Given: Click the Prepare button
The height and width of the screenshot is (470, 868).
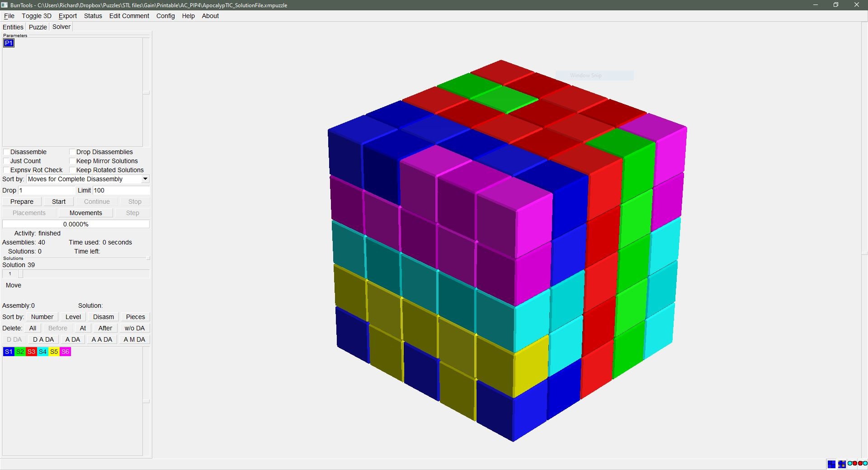Looking at the screenshot, I should (x=21, y=202).
